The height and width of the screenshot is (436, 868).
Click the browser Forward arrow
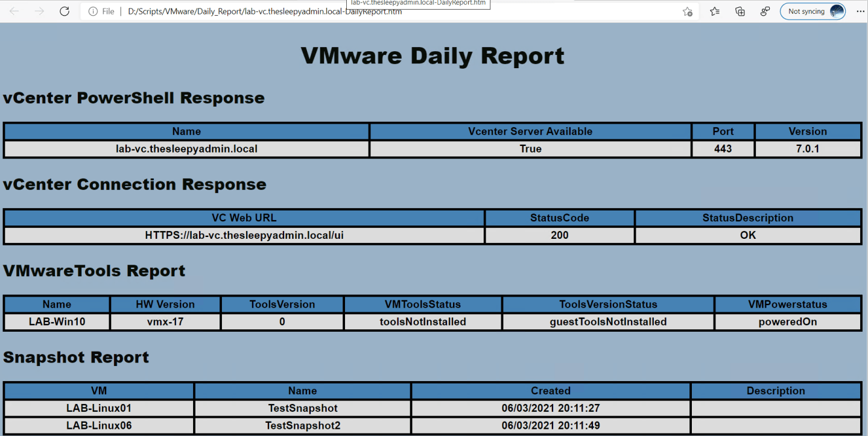(x=39, y=11)
